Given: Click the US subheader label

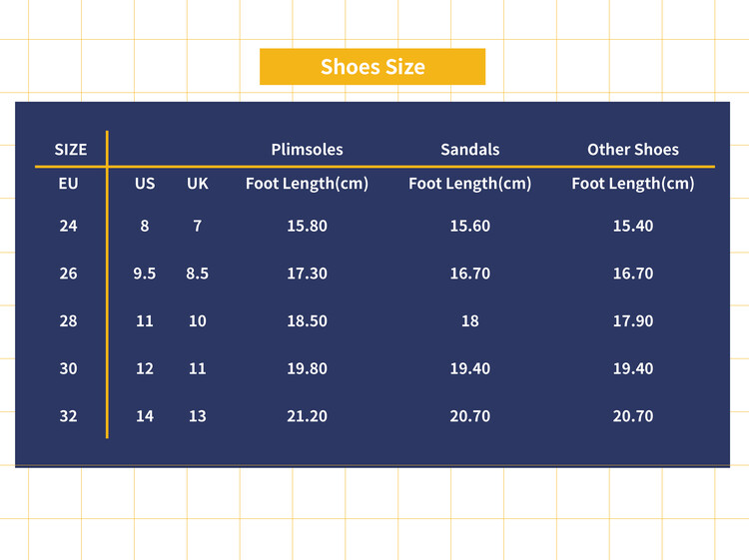Looking at the screenshot, I should [x=145, y=184].
